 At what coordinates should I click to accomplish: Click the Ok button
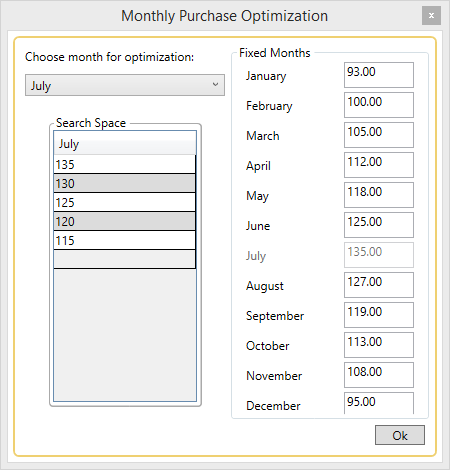point(400,435)
